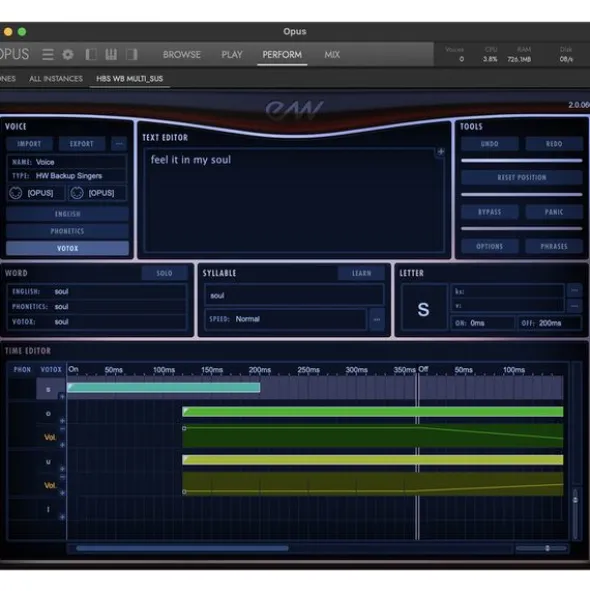Click the Panic button

[x=554, y=212]
